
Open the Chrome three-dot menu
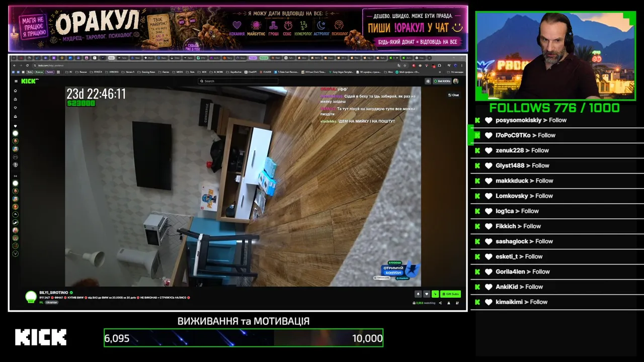462,65
